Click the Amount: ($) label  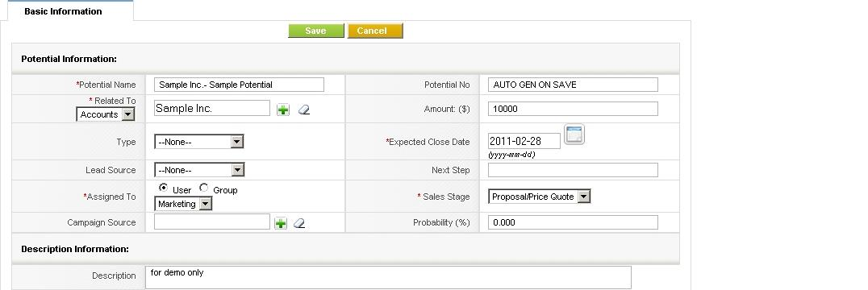click(447, 110)
